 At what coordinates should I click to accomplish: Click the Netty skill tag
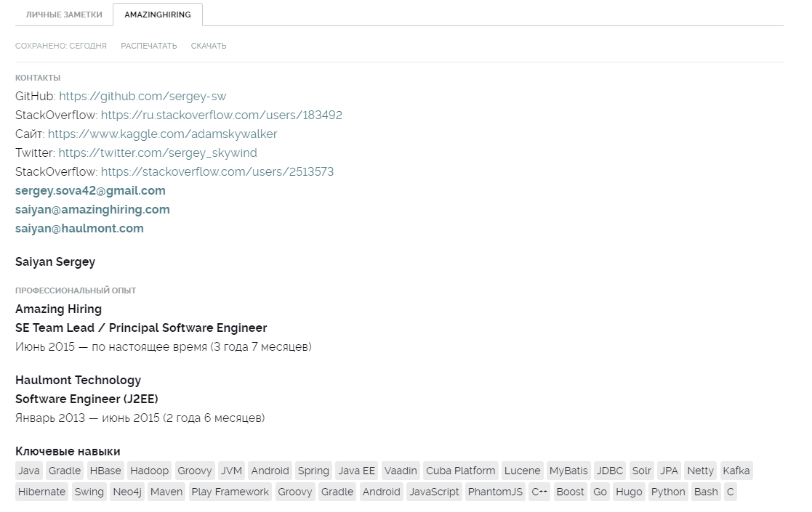[700, 471]
